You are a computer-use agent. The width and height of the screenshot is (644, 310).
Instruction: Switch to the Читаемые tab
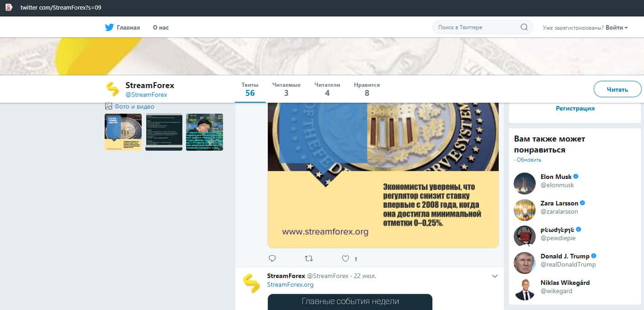[286, 89]
